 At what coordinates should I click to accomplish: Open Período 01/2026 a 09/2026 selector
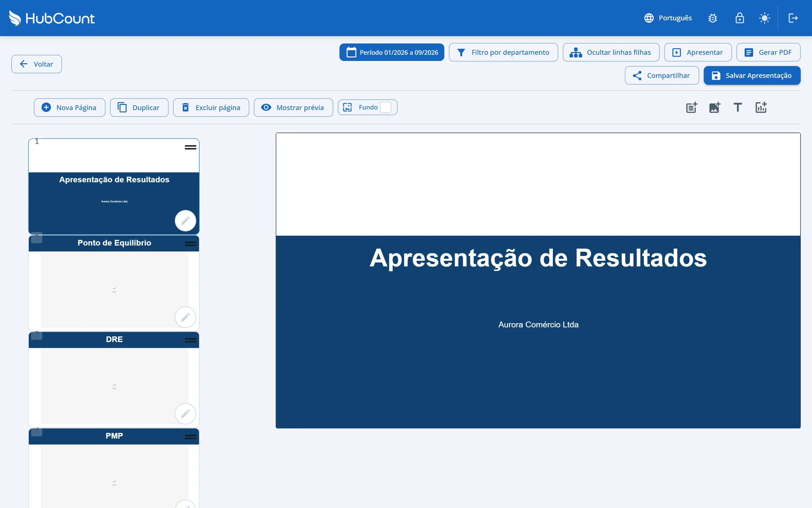point(392,52)
